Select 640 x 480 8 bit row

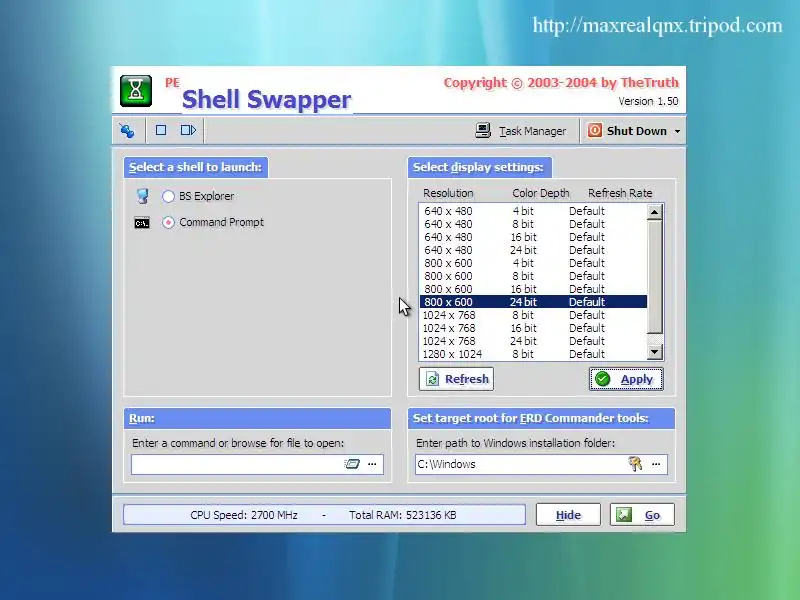533,224
